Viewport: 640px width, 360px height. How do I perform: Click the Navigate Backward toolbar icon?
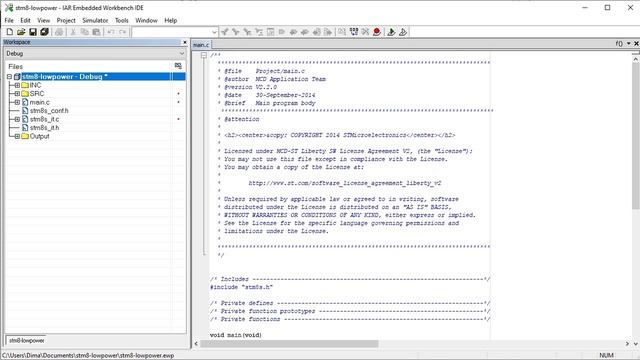click(316, 32)
